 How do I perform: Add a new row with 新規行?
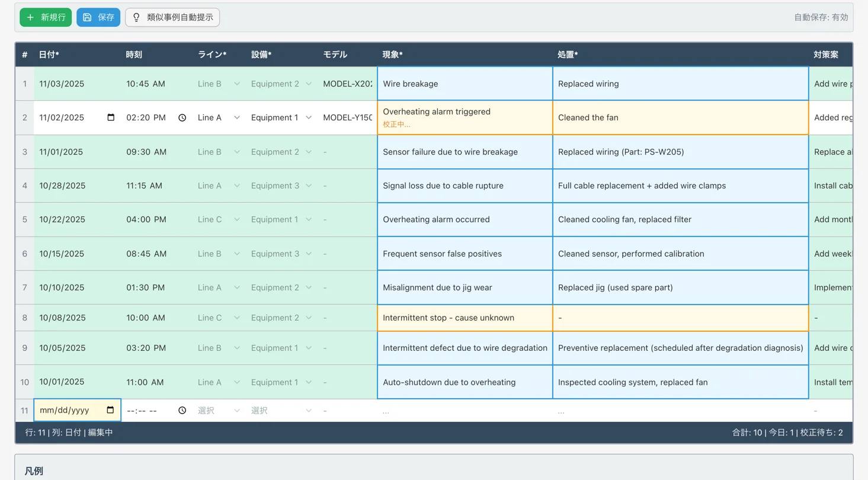(46, 17)
